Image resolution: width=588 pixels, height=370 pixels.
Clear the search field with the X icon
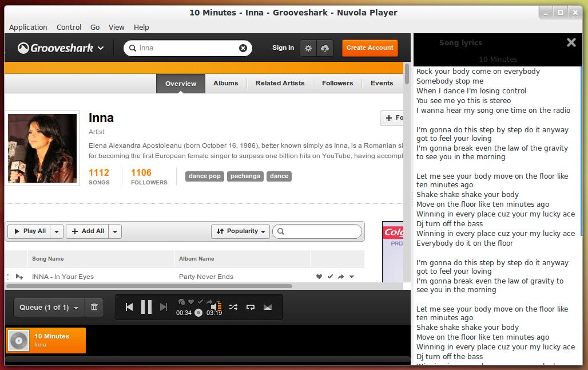[243, 48]
